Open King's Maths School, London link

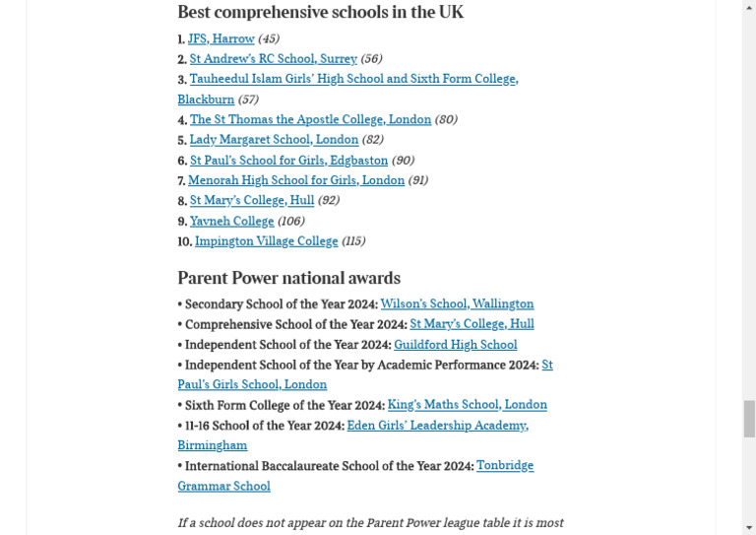pos(468,405)
